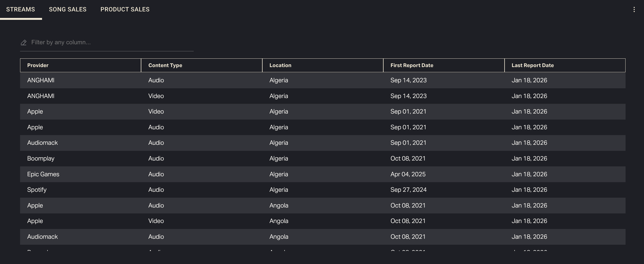Focus the Filter by any column field

point(111,42)
